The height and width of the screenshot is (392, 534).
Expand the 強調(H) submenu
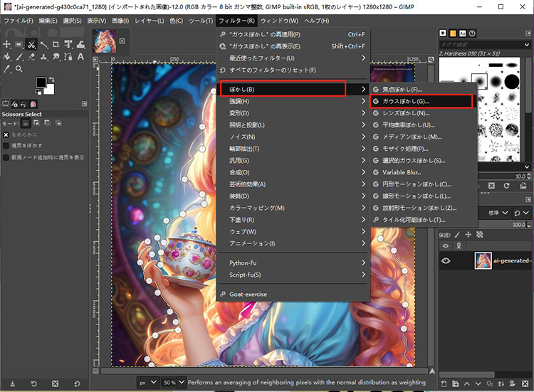(x=293, y=102)
